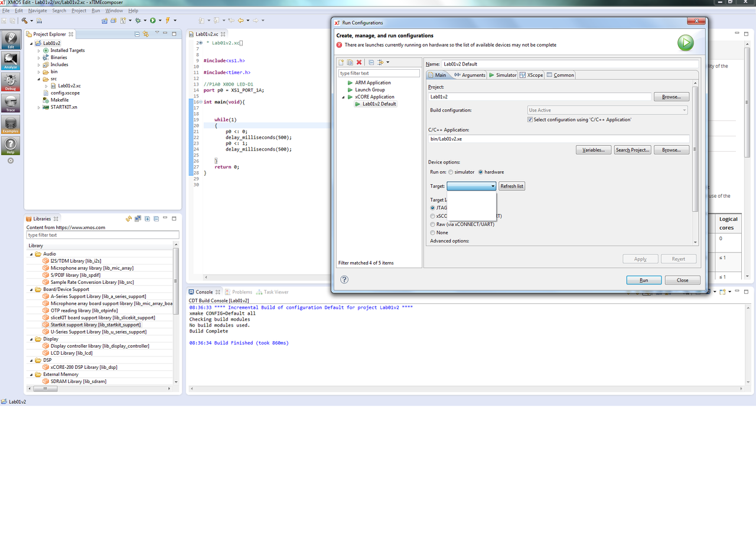Viewport: 756px width, 533px height.
Task: Click Browse... next to Project field
Action: coord(672,97)
